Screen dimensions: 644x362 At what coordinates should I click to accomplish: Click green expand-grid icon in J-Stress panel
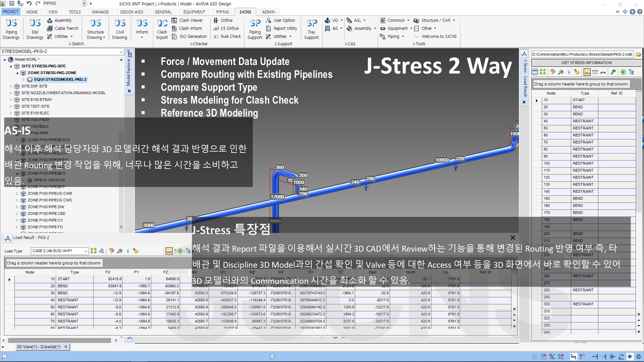tap(543, 72)
